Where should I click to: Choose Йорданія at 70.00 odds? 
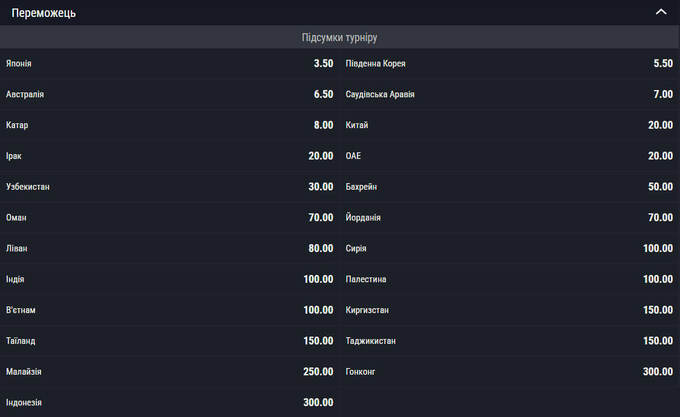point(509,217)
